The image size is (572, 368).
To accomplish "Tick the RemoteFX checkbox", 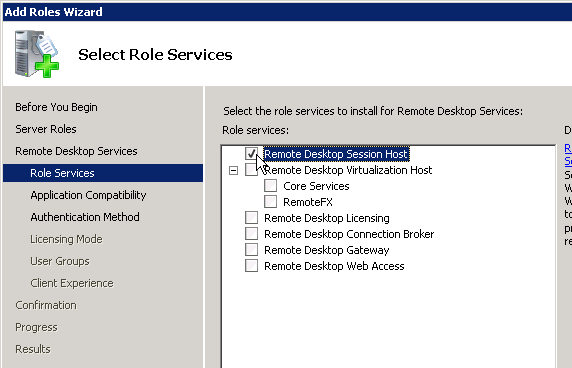I will click(270, 202).
